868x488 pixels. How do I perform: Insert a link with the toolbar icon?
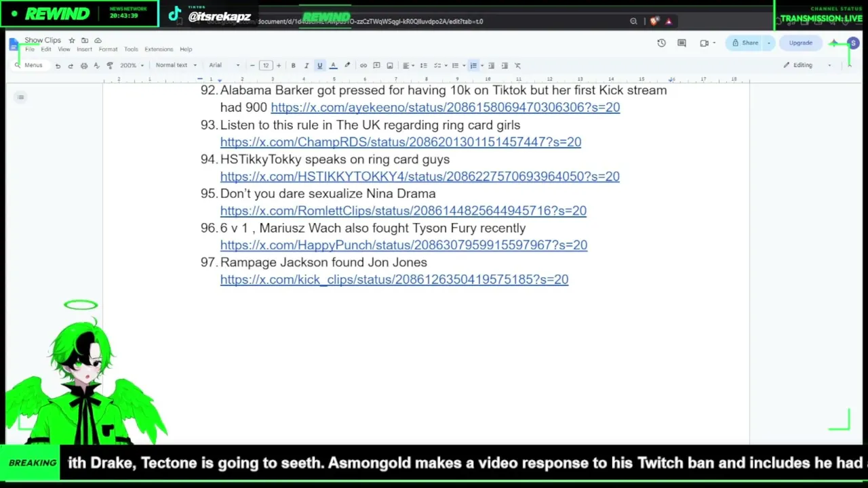[363, 66]
